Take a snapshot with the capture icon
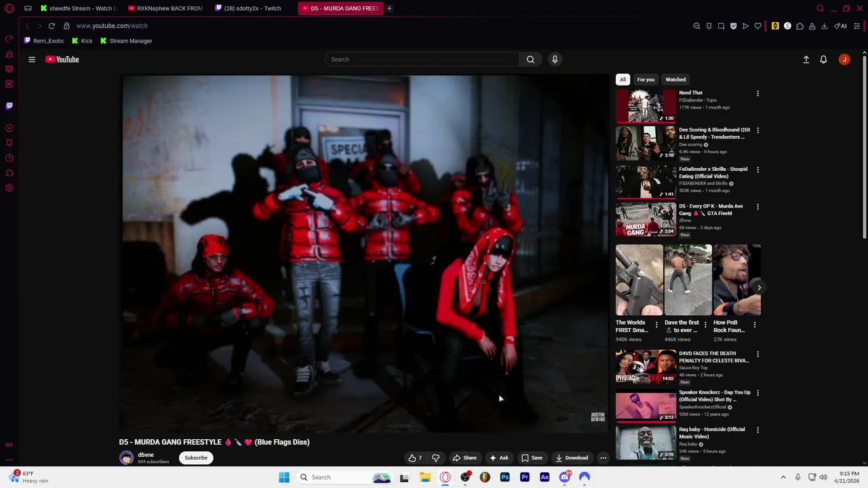The height and width of the screenshot is (488, 868). click(x=721, y=26)
